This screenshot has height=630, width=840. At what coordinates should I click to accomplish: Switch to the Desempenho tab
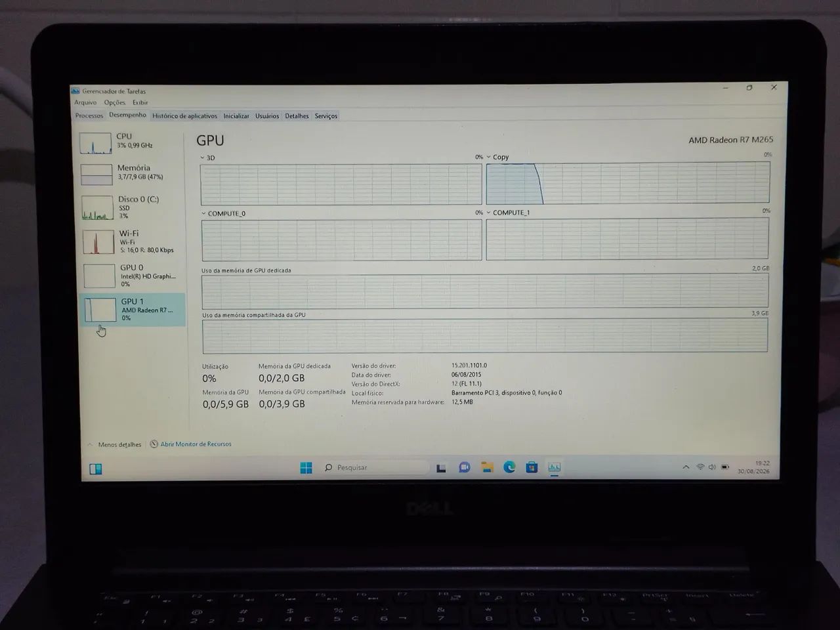click(127, 115)
